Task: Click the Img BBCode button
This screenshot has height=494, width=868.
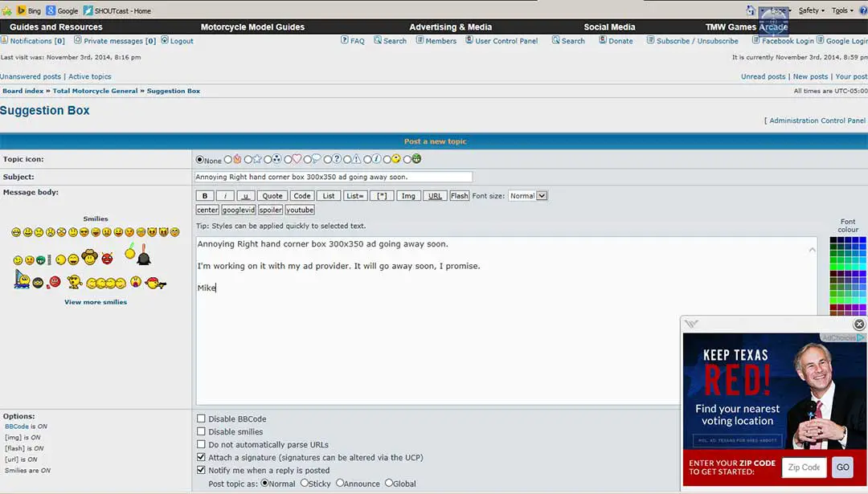Action: point(408,196)
